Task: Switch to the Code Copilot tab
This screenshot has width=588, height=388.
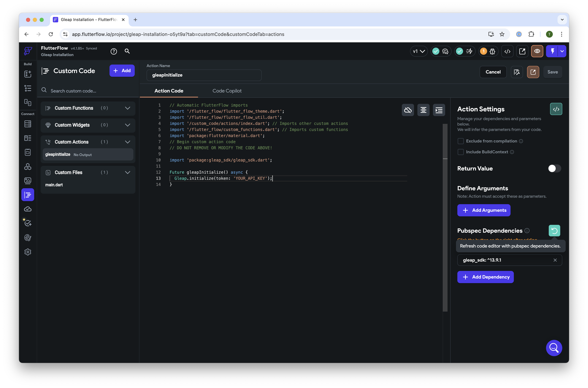Action: click(227, 91)
